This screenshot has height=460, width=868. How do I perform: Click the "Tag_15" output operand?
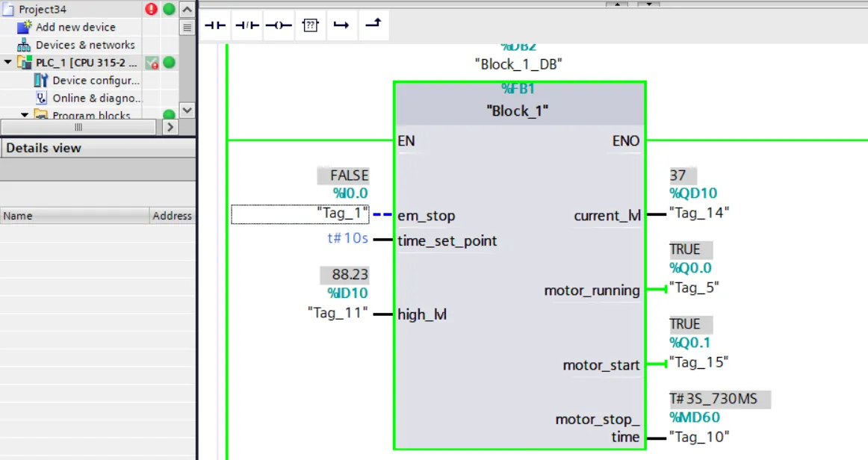698,363
